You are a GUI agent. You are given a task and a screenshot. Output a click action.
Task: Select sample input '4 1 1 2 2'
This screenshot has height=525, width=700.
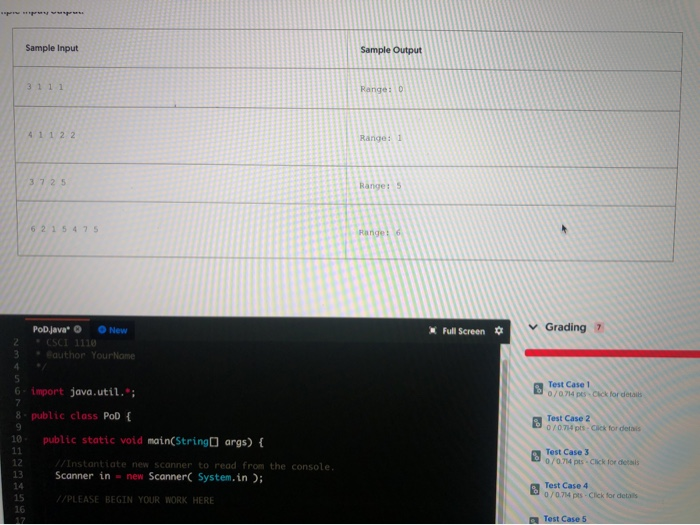(x=52, y=135)
